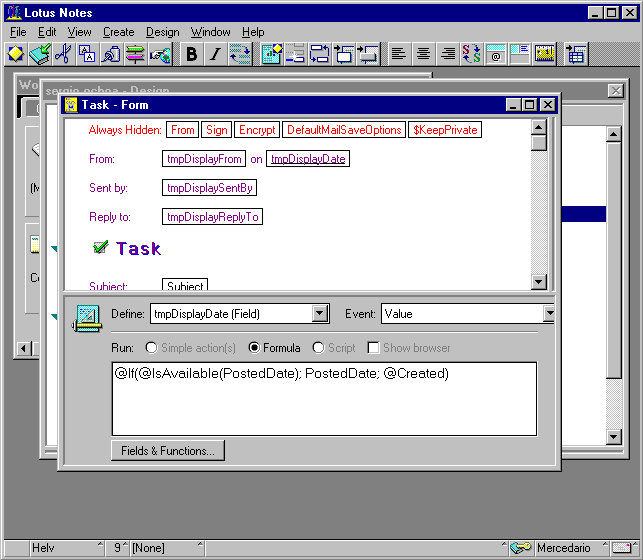This screenshot has height=560, width=643.
Task: Select the Formula radio button
Action: coord(254,348)
